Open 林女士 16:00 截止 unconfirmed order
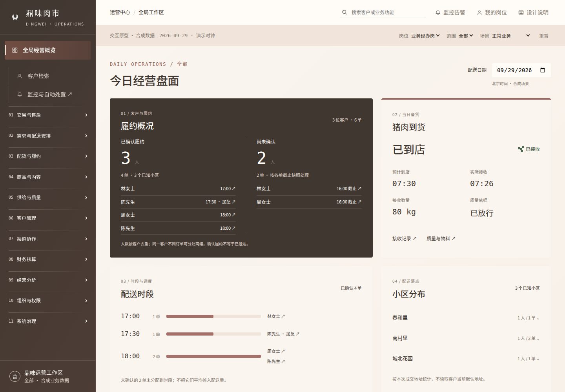The image size is (565, 392). 309,189
